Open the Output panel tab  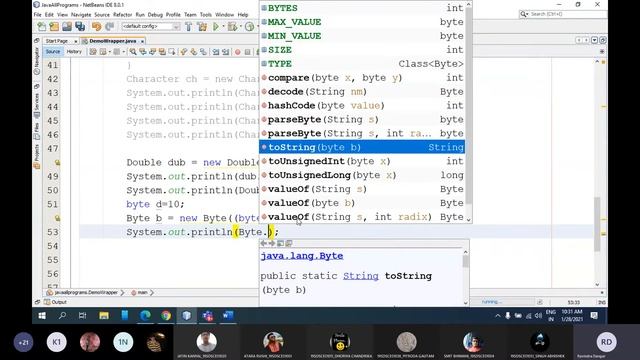(x=56, y=302)
